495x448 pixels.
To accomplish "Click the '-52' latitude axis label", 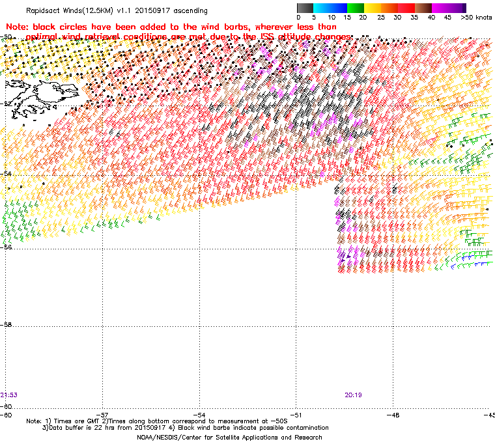I will [6, 104].
